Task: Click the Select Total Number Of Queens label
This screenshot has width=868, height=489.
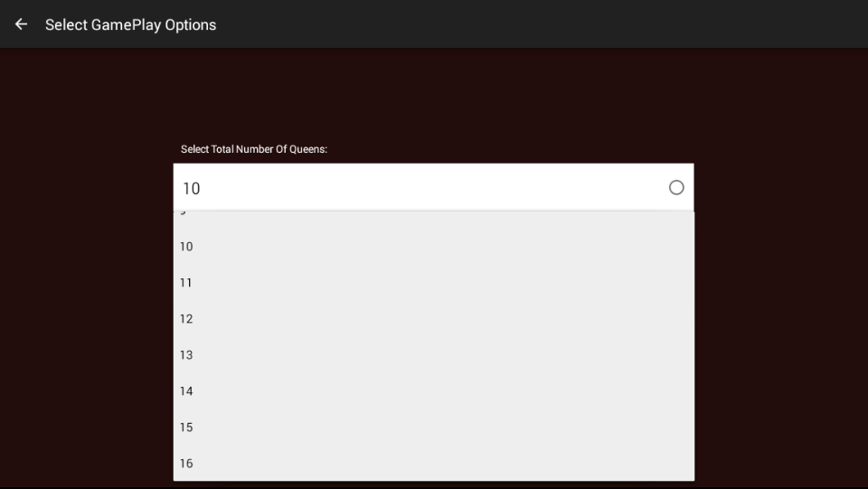Action: tap(254, 149)
